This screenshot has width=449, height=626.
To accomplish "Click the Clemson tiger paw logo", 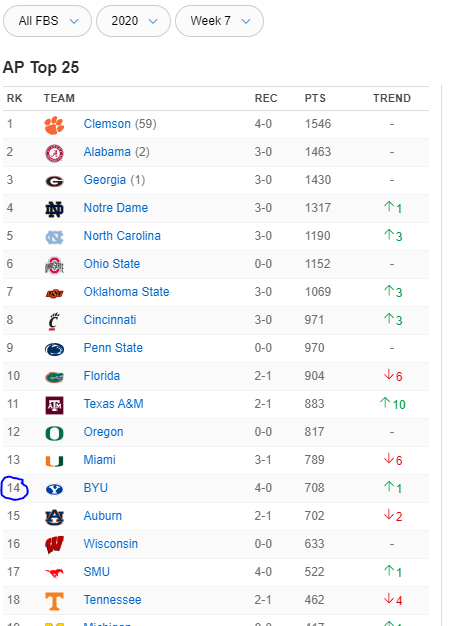I will (54, 125).
